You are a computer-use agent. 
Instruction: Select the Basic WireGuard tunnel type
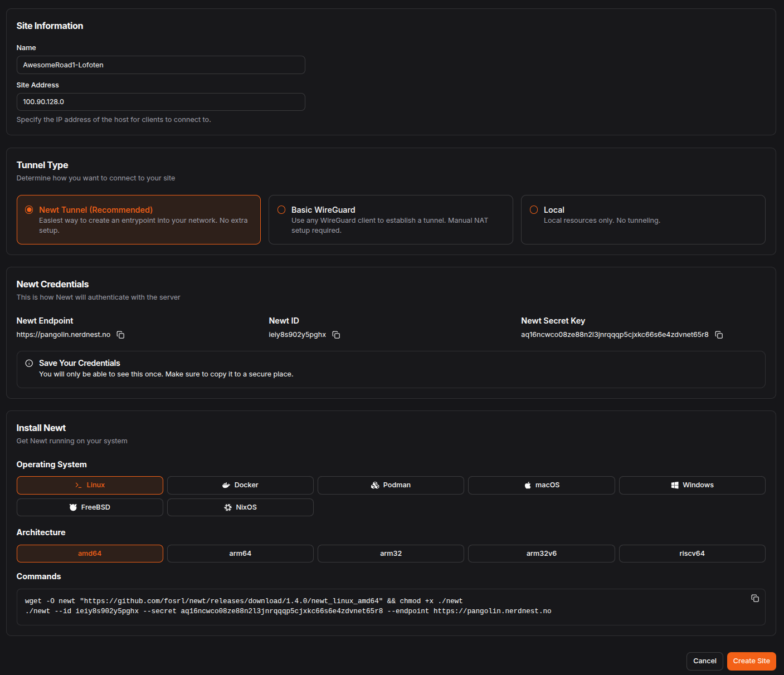[x=391, y=219]
